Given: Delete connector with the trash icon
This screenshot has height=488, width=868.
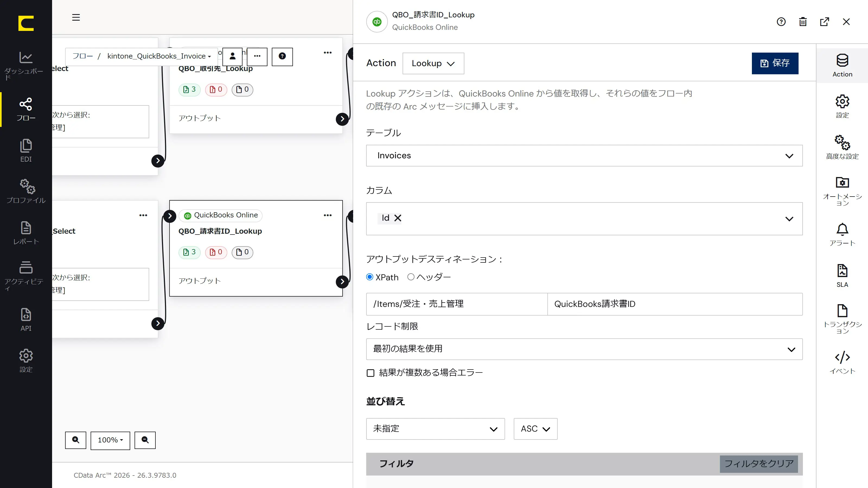Looking at the screenshot, I should coord(803,22).
